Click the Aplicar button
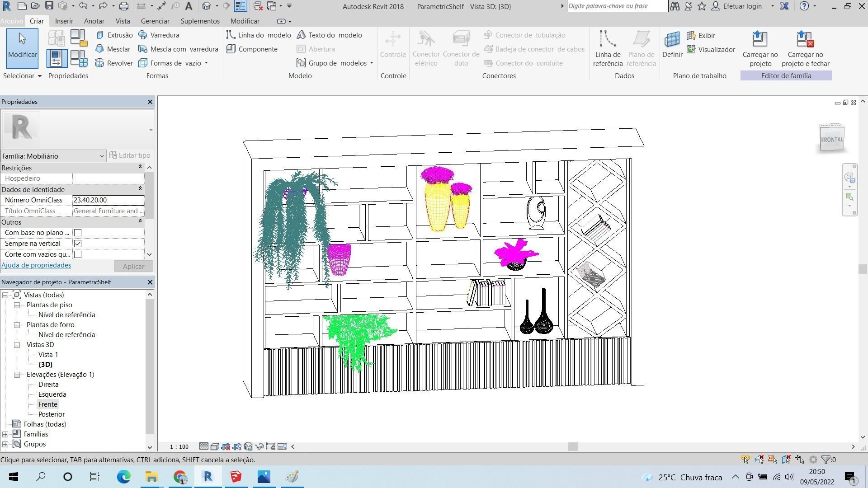This screenshot has width=868, height=488. [x=133, y=267]
